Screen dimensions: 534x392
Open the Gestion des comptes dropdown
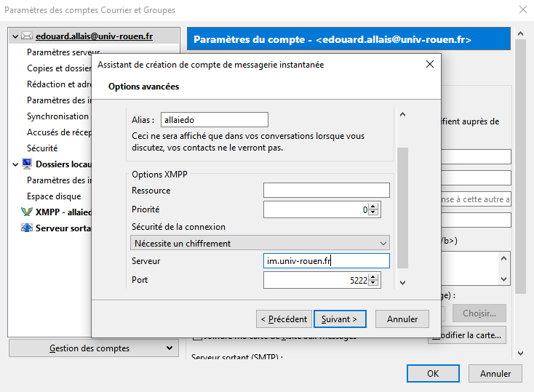click(x=92, y=348)
